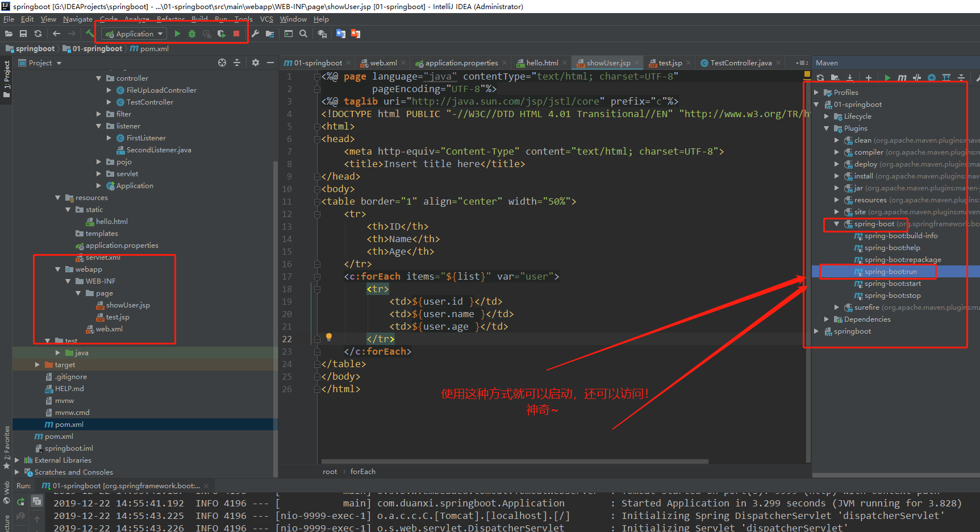Select FileUpLoadController in Project tree
980x532 pixels.
click(x=161, y=90)
